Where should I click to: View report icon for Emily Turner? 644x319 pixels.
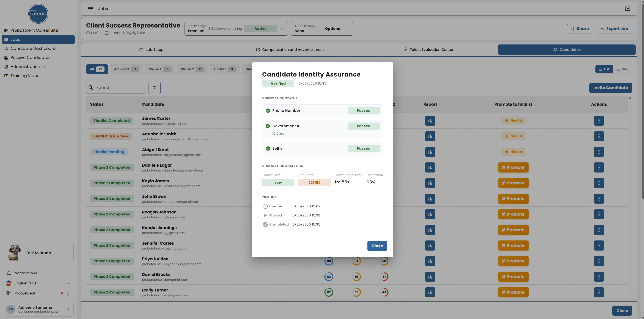tap(430, 292)
